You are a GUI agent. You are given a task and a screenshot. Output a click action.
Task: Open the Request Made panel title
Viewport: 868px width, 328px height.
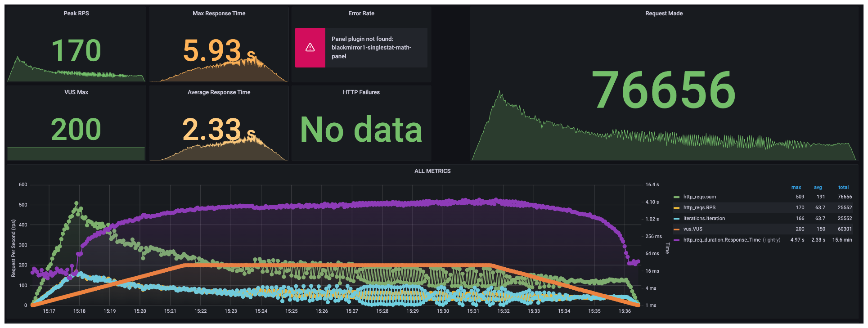(664, 13)
